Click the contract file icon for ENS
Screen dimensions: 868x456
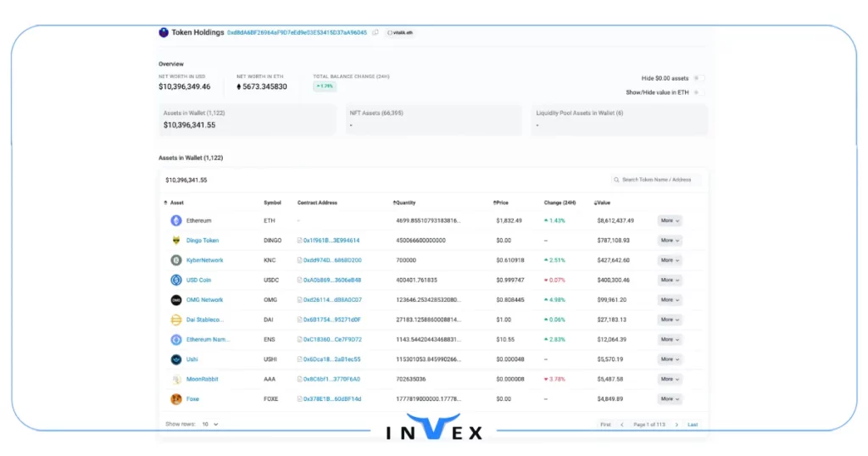(299, 340)
